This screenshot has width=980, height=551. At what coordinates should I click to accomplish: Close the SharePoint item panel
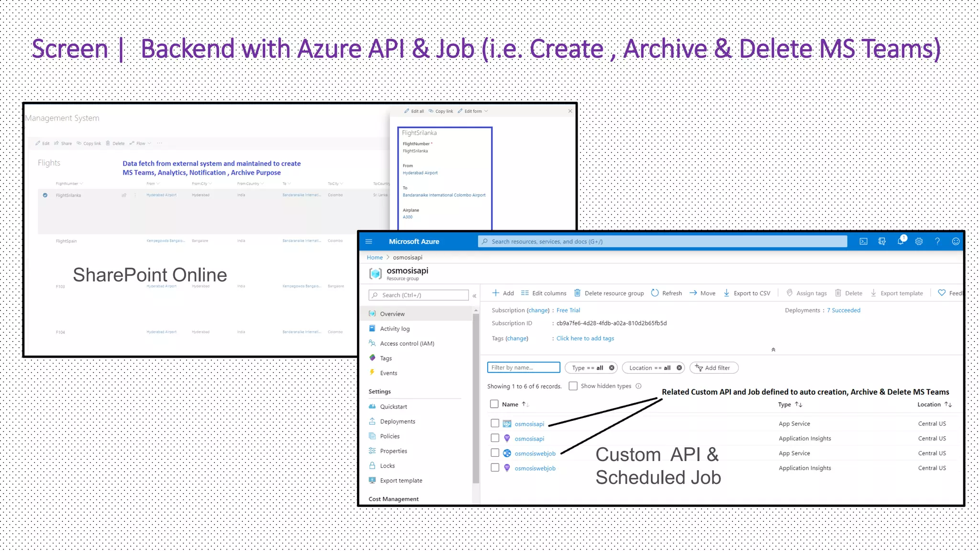pos(570,111)
